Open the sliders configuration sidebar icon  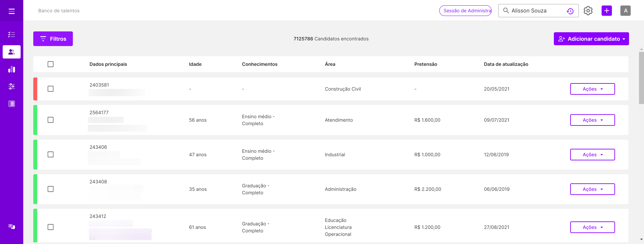(11, 86)
